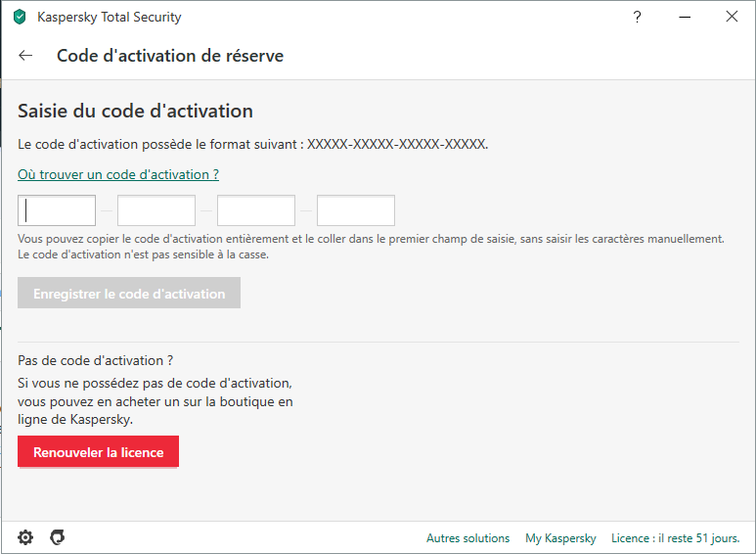Click 'Le code d'activation n'est pas sensible' note

coord(143,254)
